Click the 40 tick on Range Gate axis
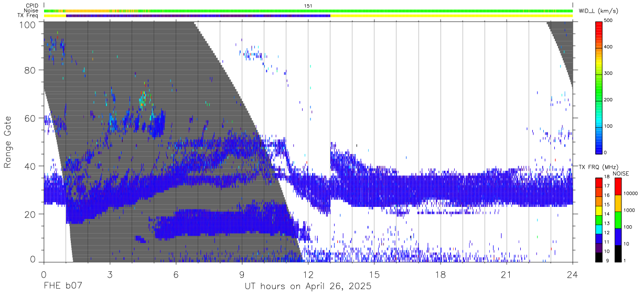 [x=30, y=166]
